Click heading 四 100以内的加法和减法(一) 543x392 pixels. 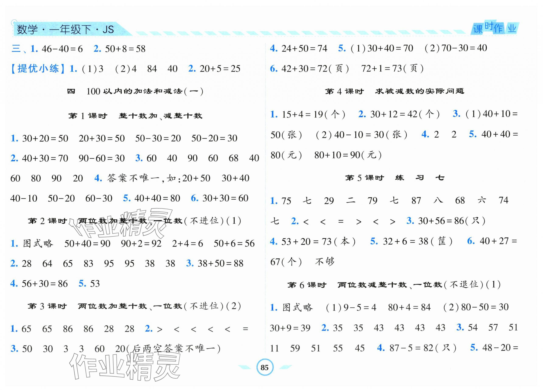coord(135,91)
